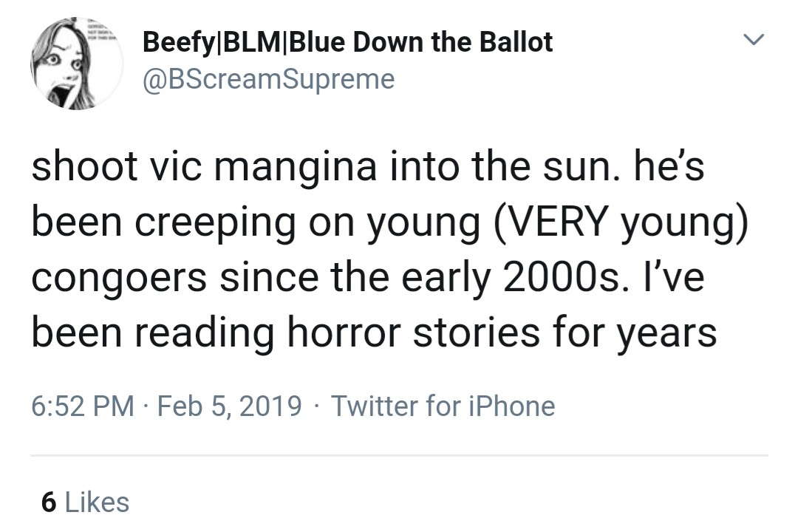The width and height of the screenshot is (798, 532).
Task: View the 6 Likes list
Action: (86, 502)
